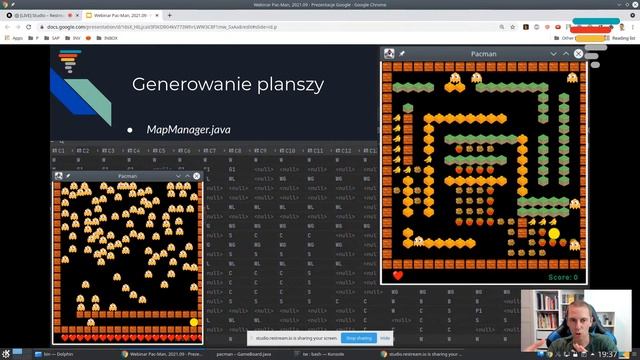640x360 pixels.
Task: Pin the large Pacman window
Action: [x=402, y=53]
